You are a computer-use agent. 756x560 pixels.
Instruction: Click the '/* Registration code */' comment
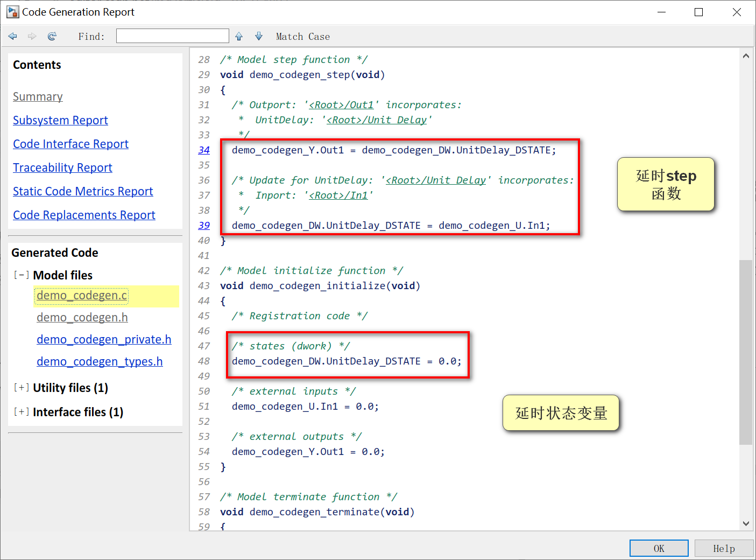[x=300, y=316]
